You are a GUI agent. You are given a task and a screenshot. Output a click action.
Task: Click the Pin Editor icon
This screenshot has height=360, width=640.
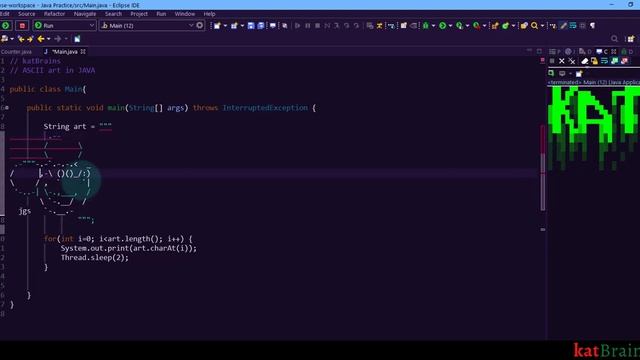click(77, 39)
